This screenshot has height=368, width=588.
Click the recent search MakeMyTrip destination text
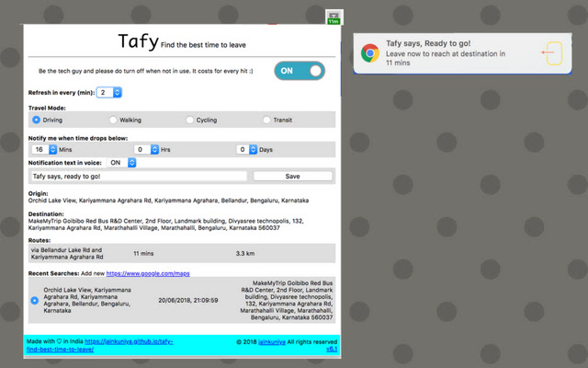click(x=287, y=301)
